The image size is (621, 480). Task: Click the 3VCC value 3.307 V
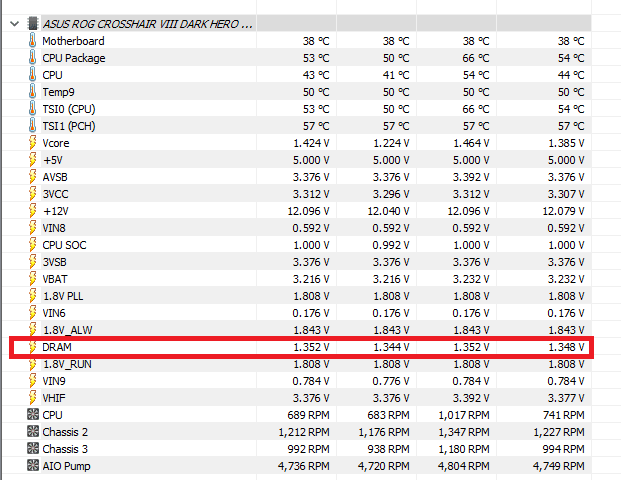tap(566, 194)
